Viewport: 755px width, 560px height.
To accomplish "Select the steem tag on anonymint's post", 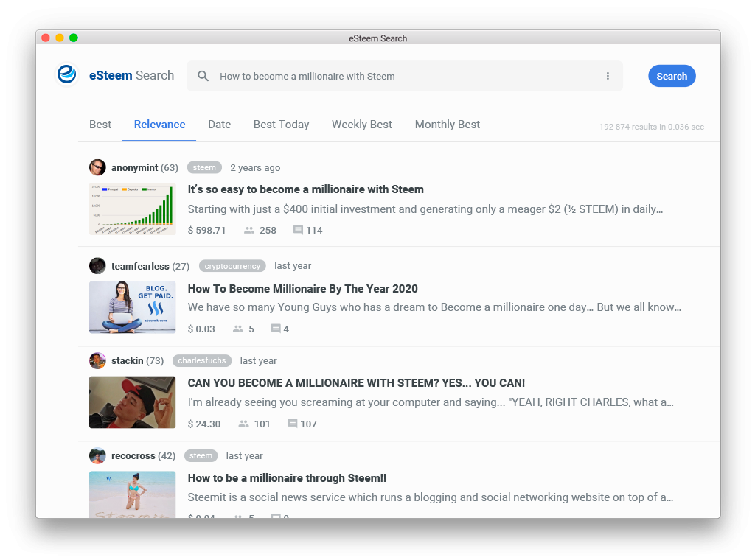I will (x=204, y=167).
